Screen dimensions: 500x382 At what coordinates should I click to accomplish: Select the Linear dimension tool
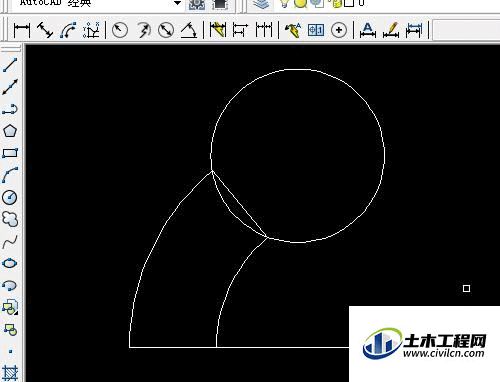pos(22,30)
